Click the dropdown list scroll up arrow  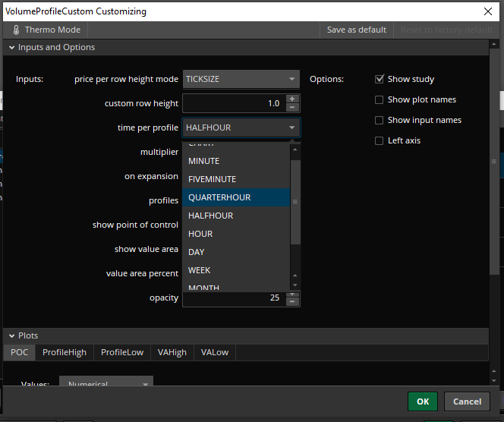[295, 150]
